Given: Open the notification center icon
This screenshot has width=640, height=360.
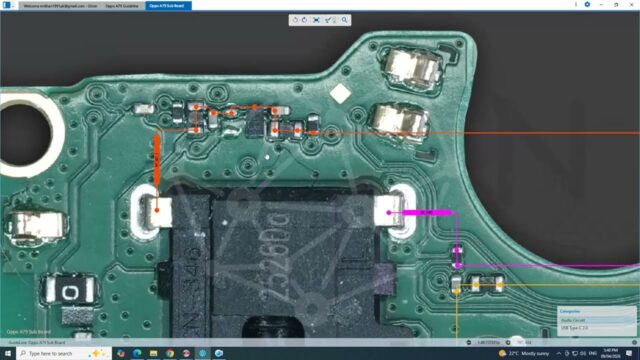Looking at the screenshot, I should point(629,353).
